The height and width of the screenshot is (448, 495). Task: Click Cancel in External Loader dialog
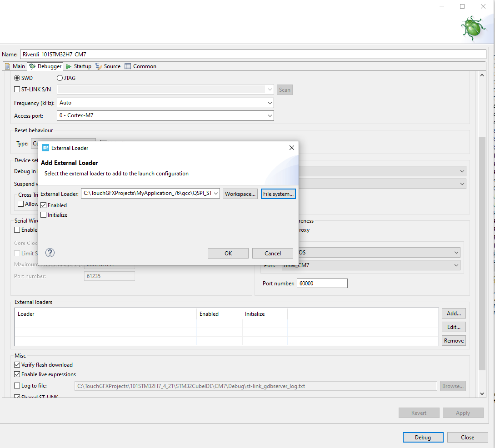272,254
